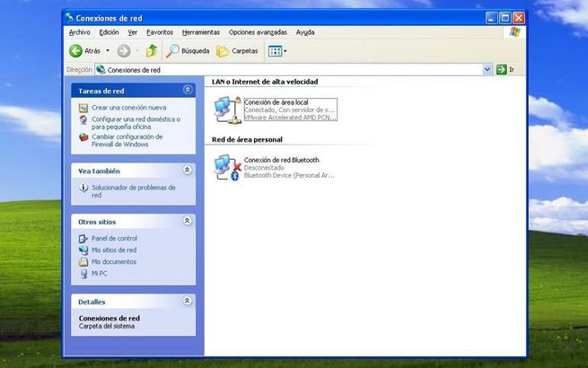588x368 pixels.
Task: Click the Firewall de Windows icon
Action: [x=83, y=137]
